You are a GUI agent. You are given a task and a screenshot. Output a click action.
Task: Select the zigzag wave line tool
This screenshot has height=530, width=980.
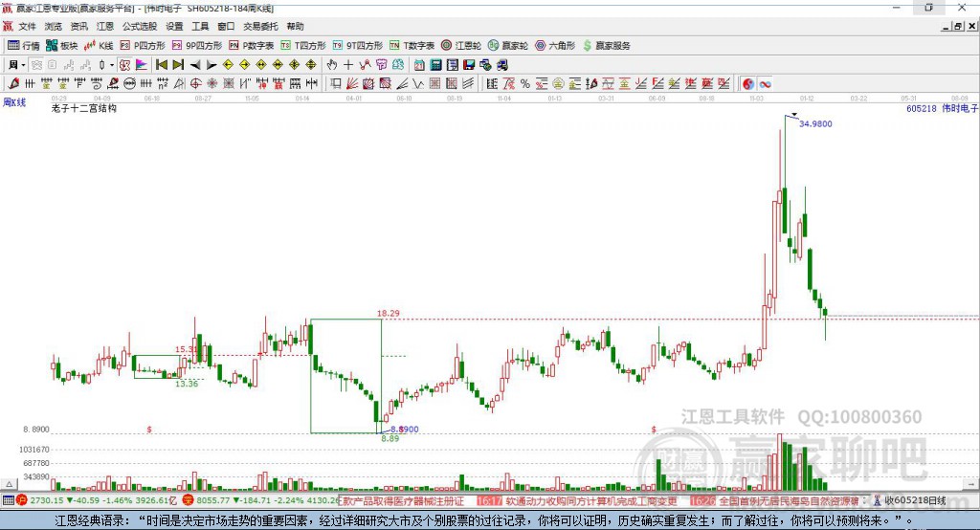(418, 84)
